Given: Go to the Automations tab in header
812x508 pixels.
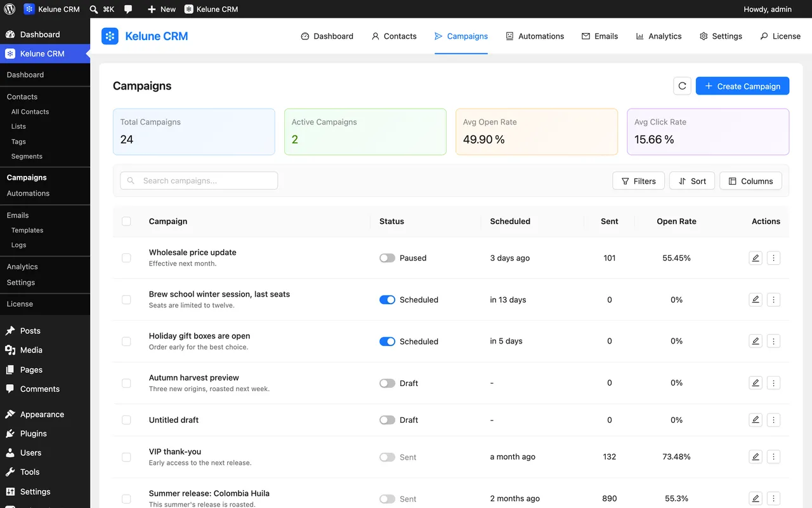Looking at the screenshot, I should (x=535, y=36).
